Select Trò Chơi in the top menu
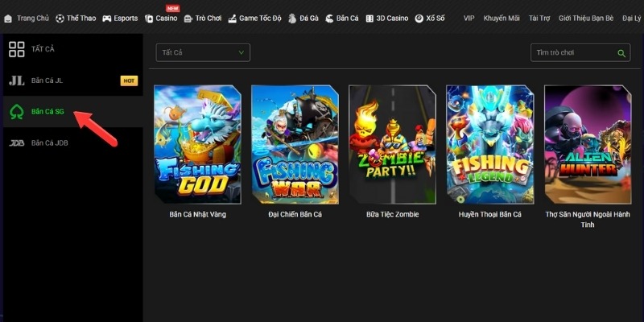 tap(208, 18)
